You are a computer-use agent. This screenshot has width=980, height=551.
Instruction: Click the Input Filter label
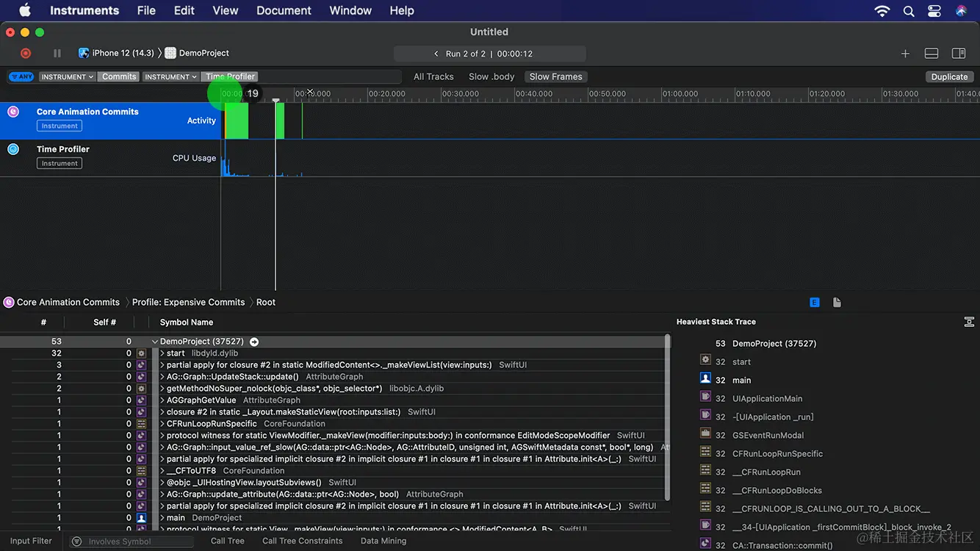click(x=31, y=541)
